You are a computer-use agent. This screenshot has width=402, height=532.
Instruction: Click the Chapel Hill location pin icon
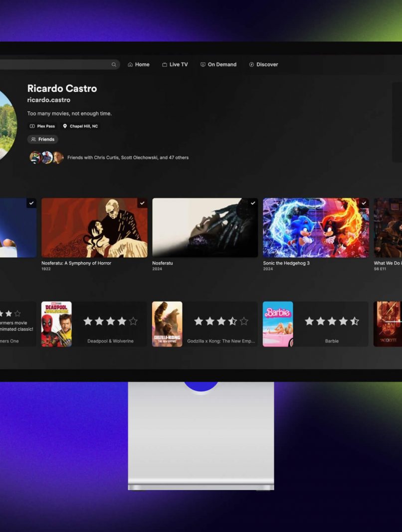click(x=65, y=127)
